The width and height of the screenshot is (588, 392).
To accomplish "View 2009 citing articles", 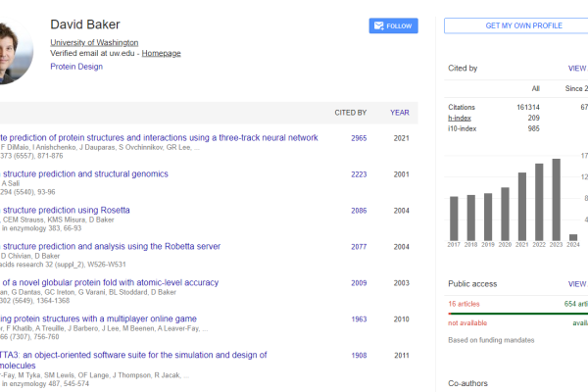I will [x=359, y=283].
